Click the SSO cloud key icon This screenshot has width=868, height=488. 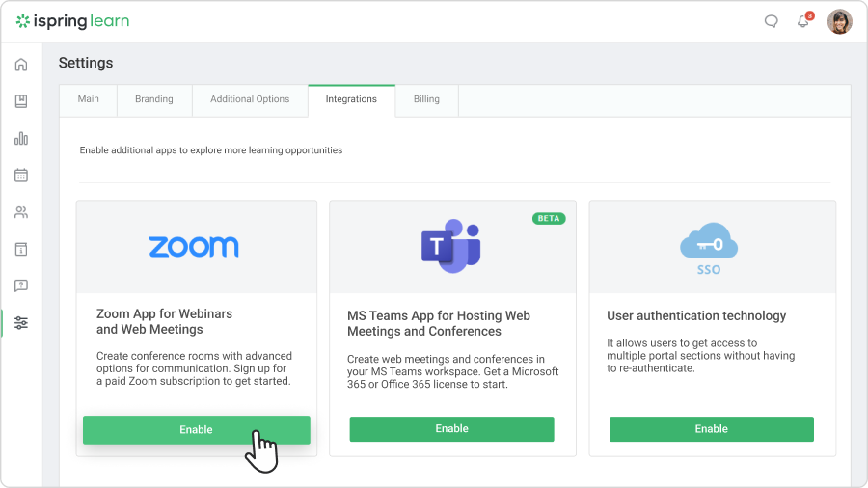coord(709,249)
